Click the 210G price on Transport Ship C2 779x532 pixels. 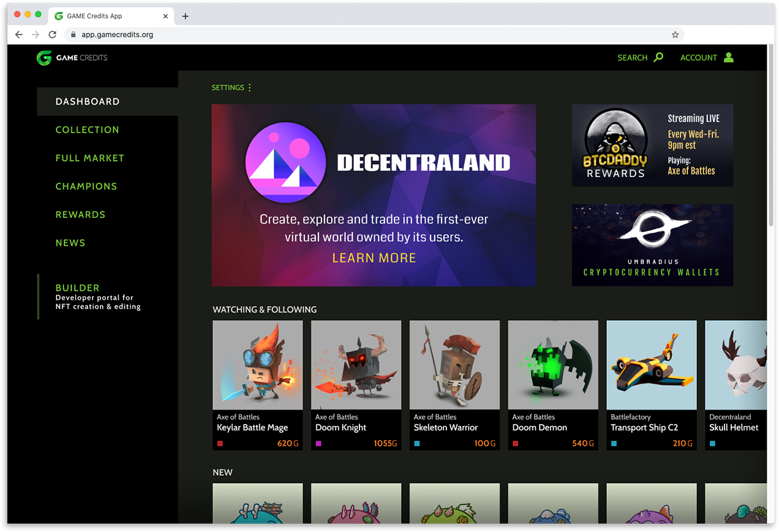[x=683, y=443]
